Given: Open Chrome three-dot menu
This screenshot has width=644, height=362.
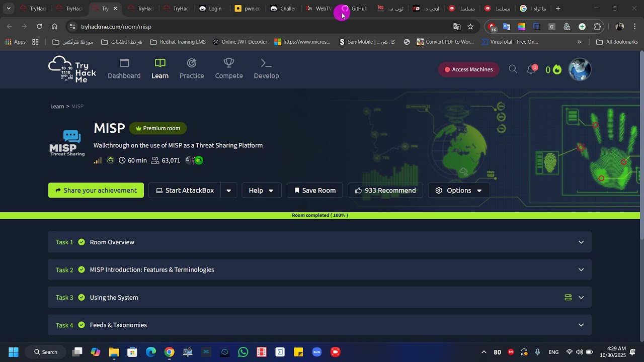Looking at the screenshot, I should click(x=635, y=27).
